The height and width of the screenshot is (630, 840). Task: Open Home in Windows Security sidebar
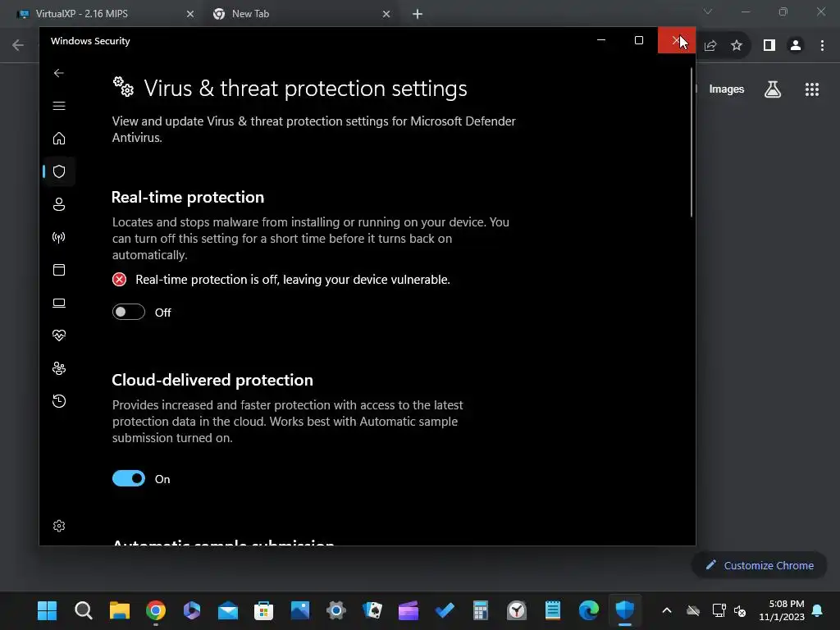59,138
